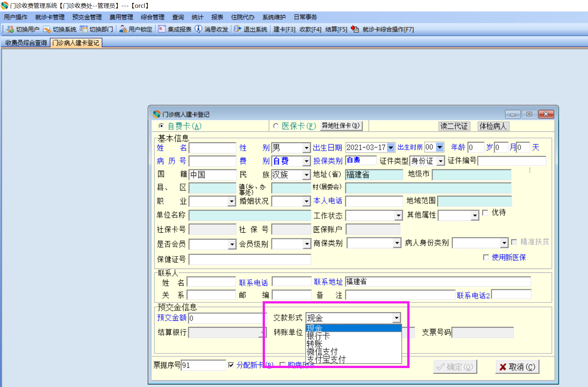The image size is (588, 387).
Task: Select the 自费卡(A) radio button
Action: [161, 126]
